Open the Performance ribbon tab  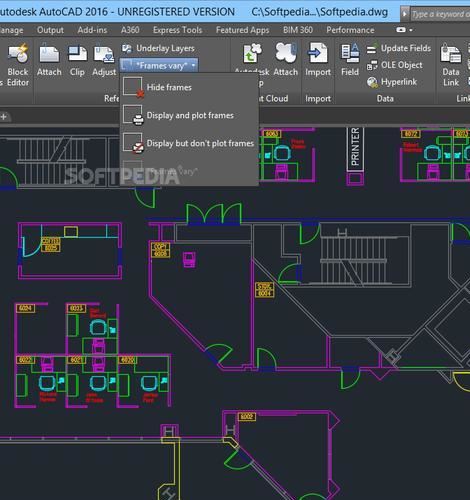350,30
